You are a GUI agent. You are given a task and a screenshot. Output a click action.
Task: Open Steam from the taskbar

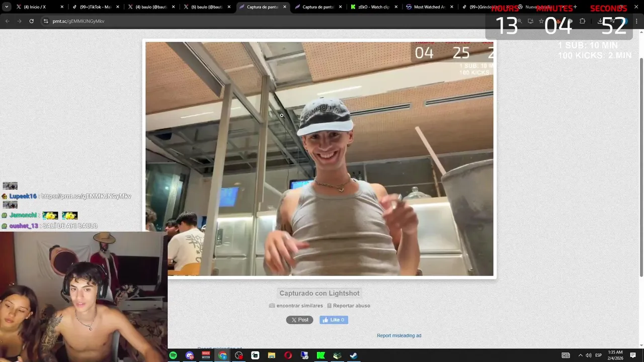(x=354, y=355)
